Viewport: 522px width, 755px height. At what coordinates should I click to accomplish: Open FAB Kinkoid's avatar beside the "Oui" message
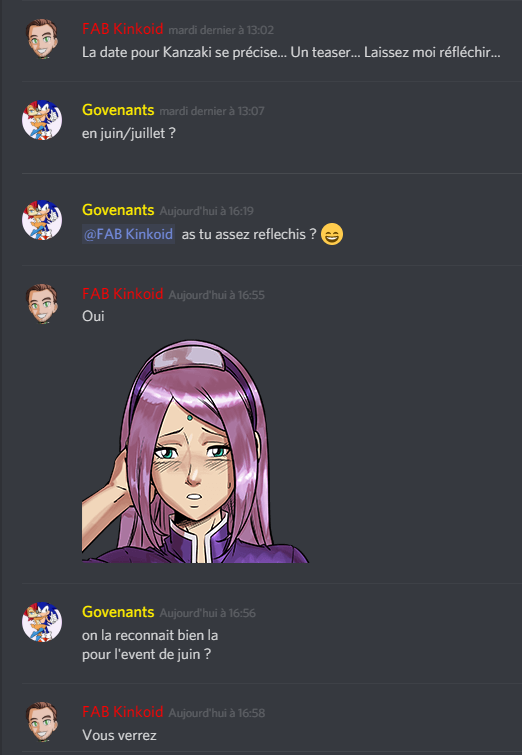click(x=42, y=304)
